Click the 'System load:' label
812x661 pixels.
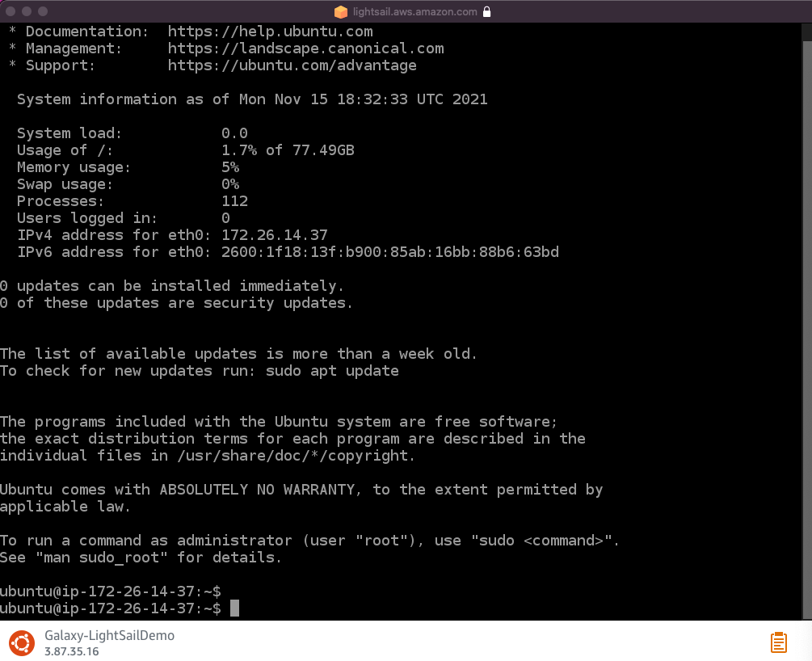pos(69,133)
